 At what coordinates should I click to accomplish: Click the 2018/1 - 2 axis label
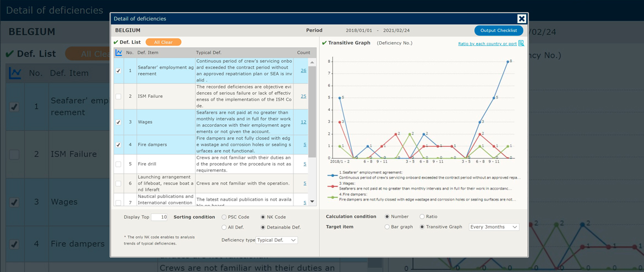pyautogui.click(x=339, y=162)
